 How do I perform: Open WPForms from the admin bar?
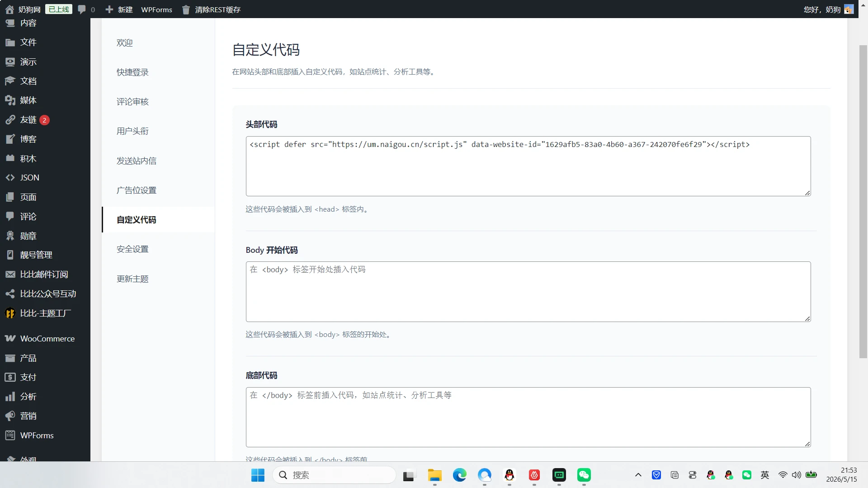coord(156,9)
